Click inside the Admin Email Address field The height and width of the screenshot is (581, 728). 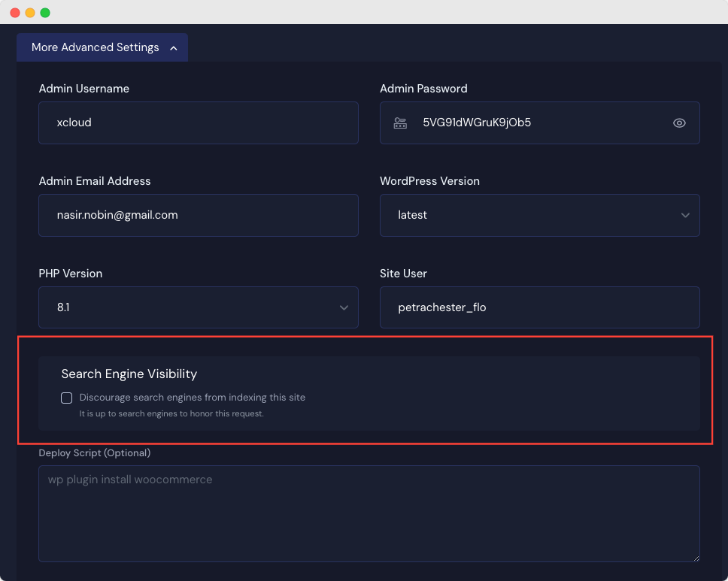198,215
